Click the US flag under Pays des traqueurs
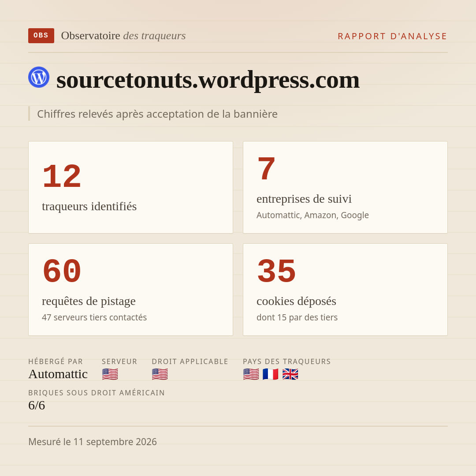The height and width of the screenshot is (476, 476). pos(251,374)
